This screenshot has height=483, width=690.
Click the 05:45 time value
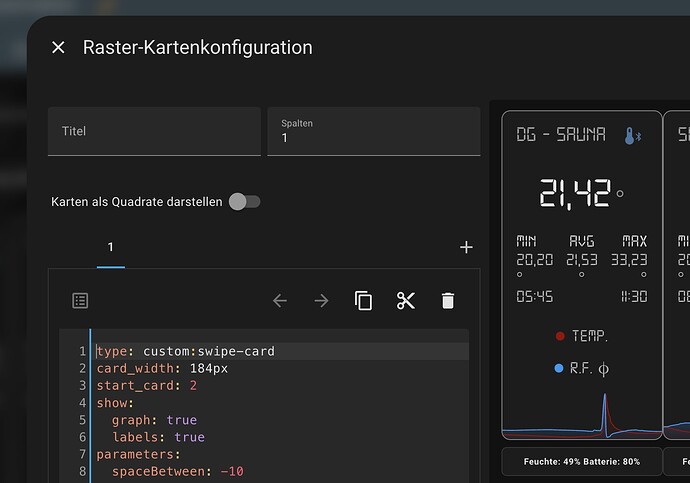pos(535,296)
